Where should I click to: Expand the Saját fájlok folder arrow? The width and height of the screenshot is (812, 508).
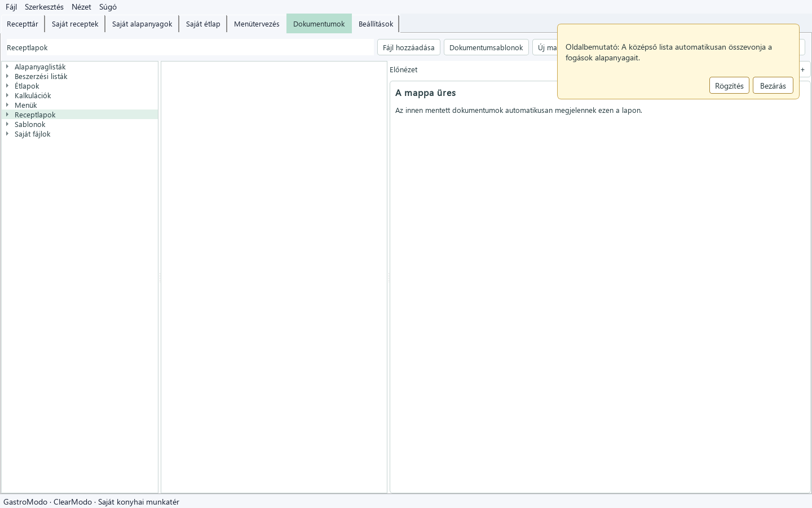pyautogui.click(x=7, y=134)
